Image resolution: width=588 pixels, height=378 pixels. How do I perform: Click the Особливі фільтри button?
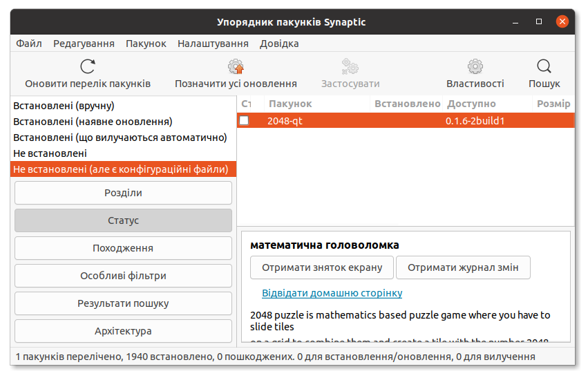[123, 276]
